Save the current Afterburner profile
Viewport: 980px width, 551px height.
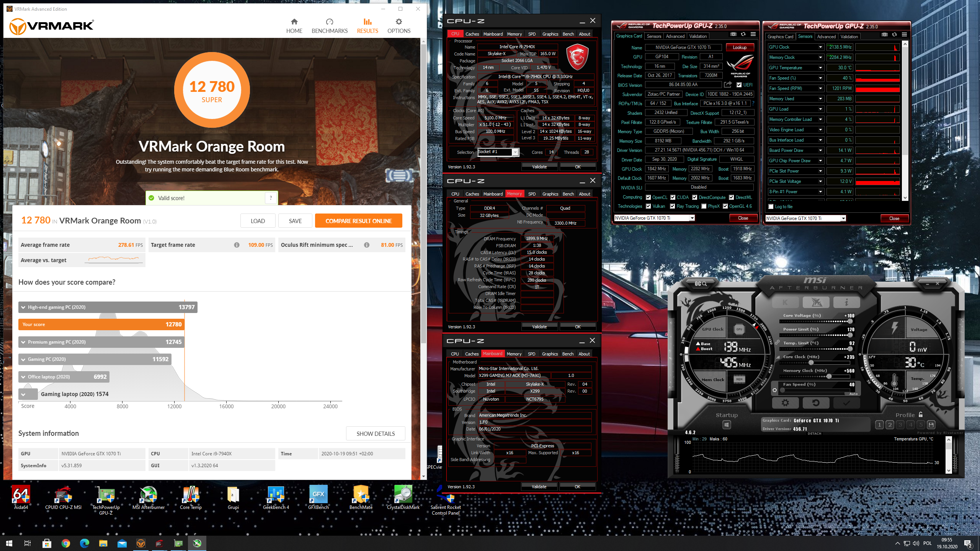[x=931, y=425]
